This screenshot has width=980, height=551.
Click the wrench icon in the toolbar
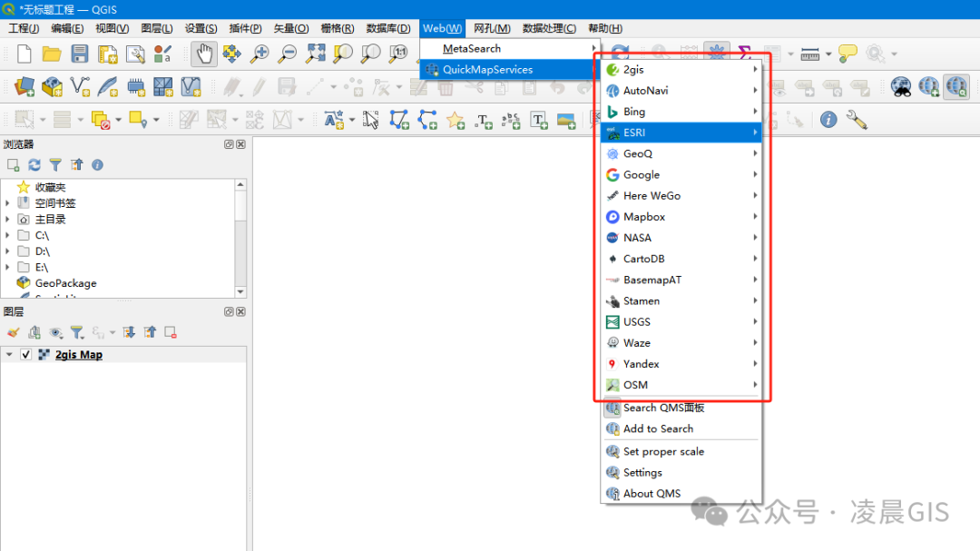pos(857,120)
